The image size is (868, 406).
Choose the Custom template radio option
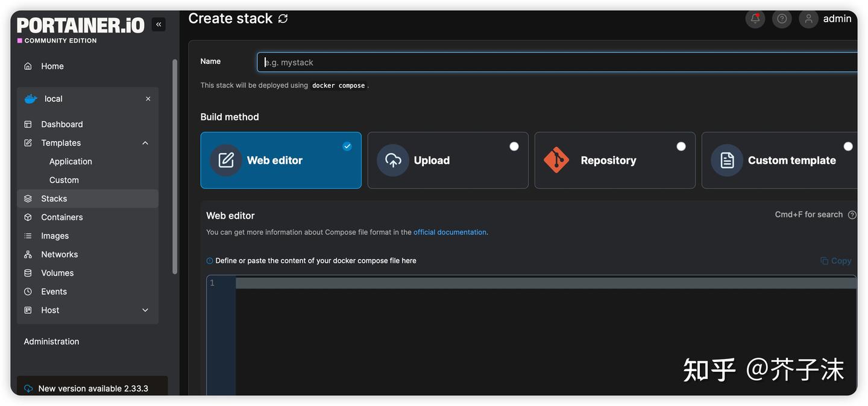848,146
